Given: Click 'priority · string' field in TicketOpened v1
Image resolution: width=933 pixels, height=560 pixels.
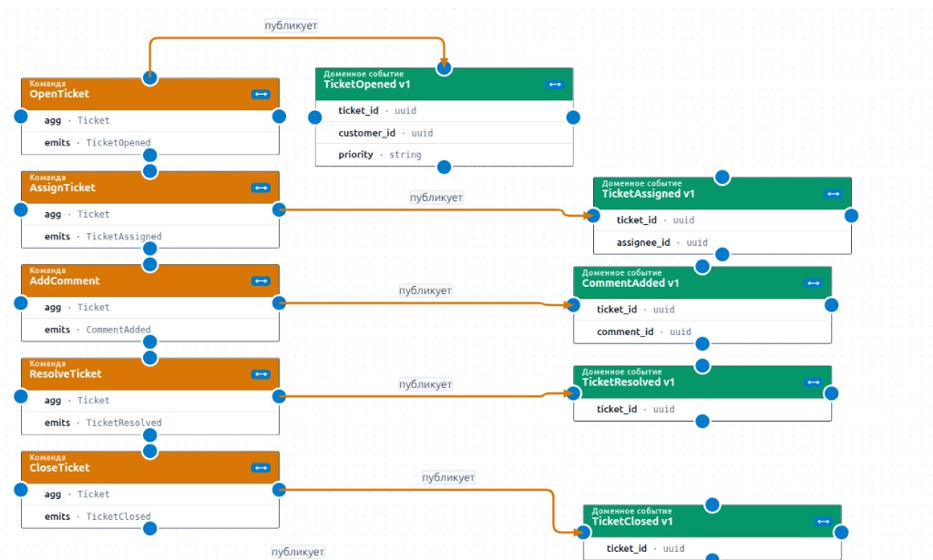Looking at the screenshot, I should tap(444, 155).
